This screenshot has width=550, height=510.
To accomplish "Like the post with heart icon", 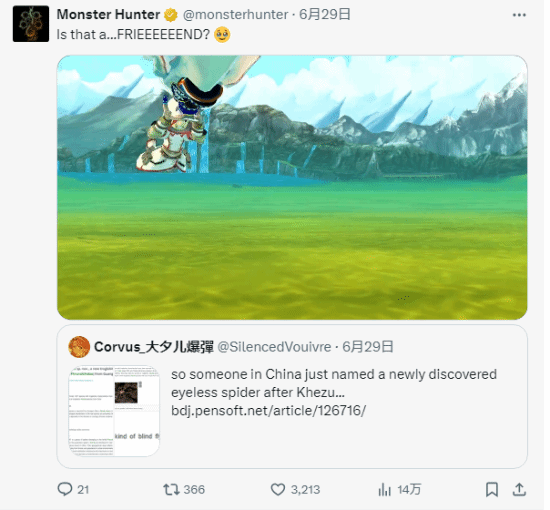I will tap(278, 489).
